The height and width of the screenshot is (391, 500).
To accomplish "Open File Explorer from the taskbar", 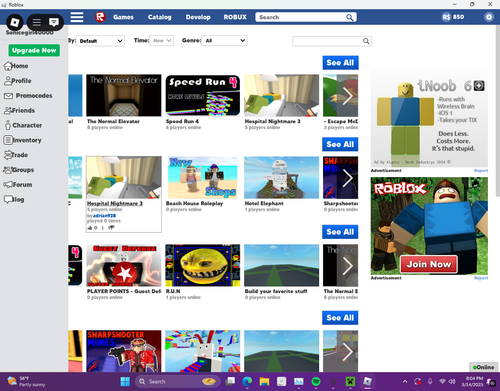I will [x=264, y=381].
